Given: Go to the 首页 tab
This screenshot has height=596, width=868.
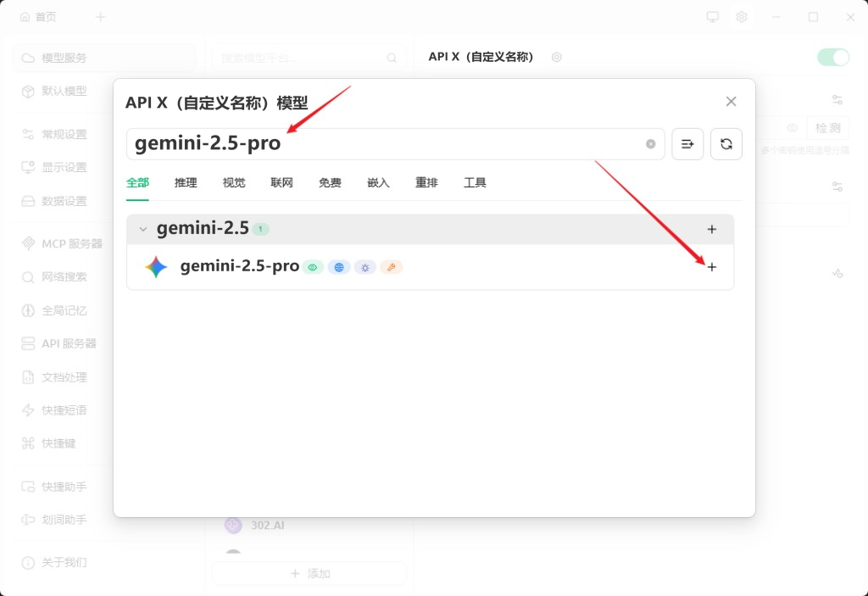Looking at the screenshot, I should pyautogui.click(x=38, y=17).
